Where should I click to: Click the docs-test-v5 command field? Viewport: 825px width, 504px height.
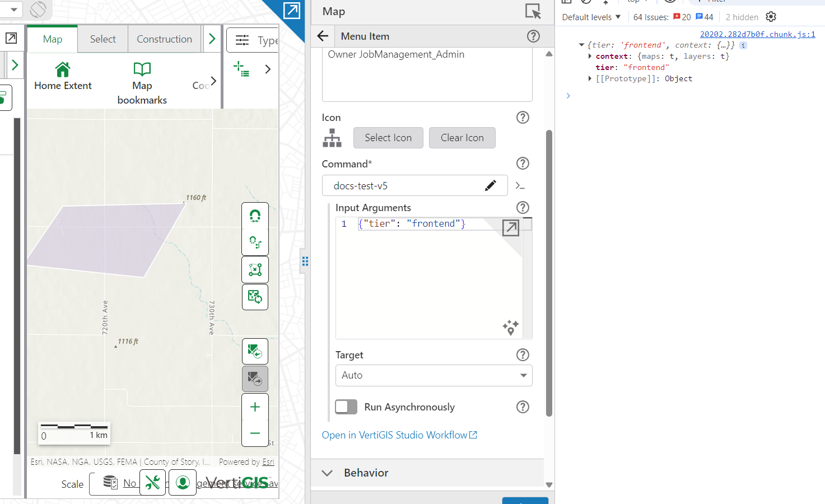point(415,186)
